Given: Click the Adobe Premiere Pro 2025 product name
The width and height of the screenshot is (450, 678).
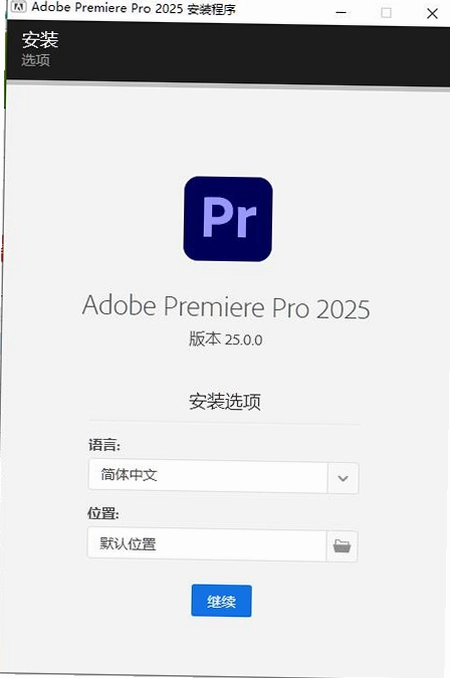Looking at the screenshot, I should [226, 307].
